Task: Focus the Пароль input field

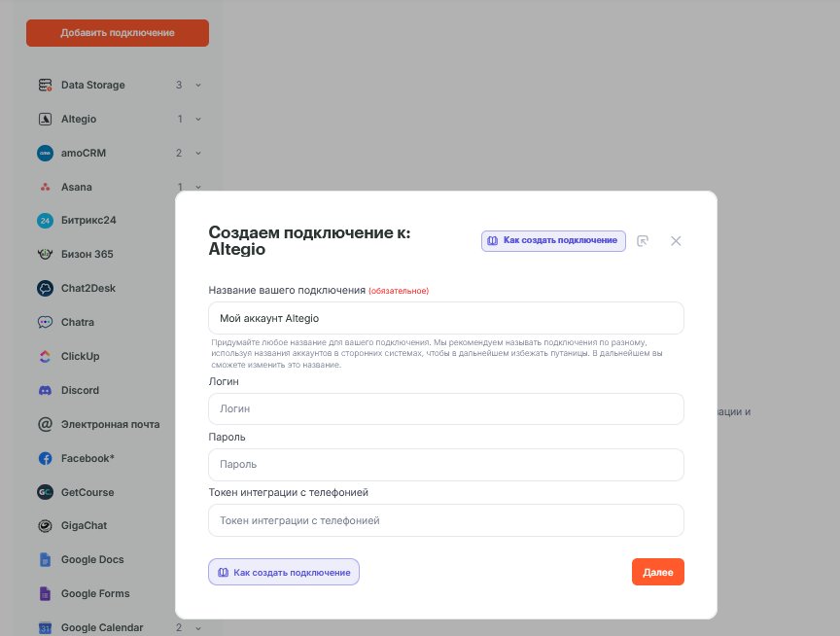Action: [x=446, y=465]
